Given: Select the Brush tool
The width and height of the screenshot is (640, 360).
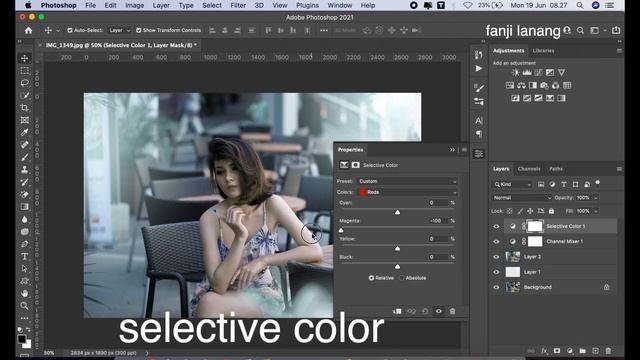Looking at the screenshot, I should pyautogui.click(x=24, y=157).
